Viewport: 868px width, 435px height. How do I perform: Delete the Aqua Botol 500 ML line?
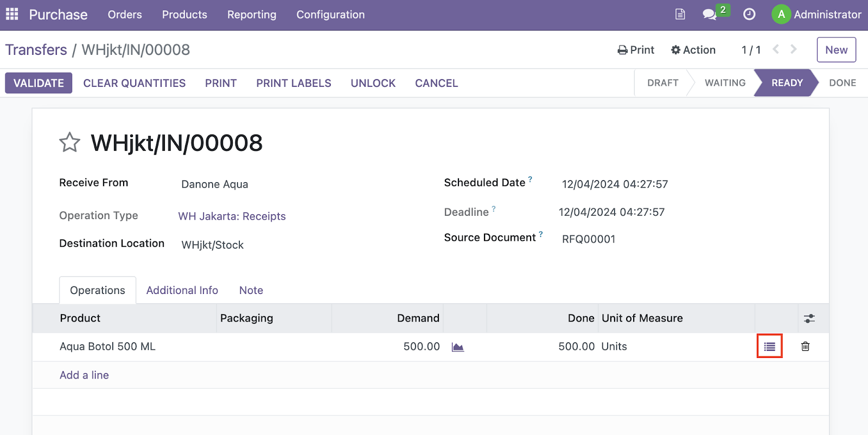click(x=806, y=347)
